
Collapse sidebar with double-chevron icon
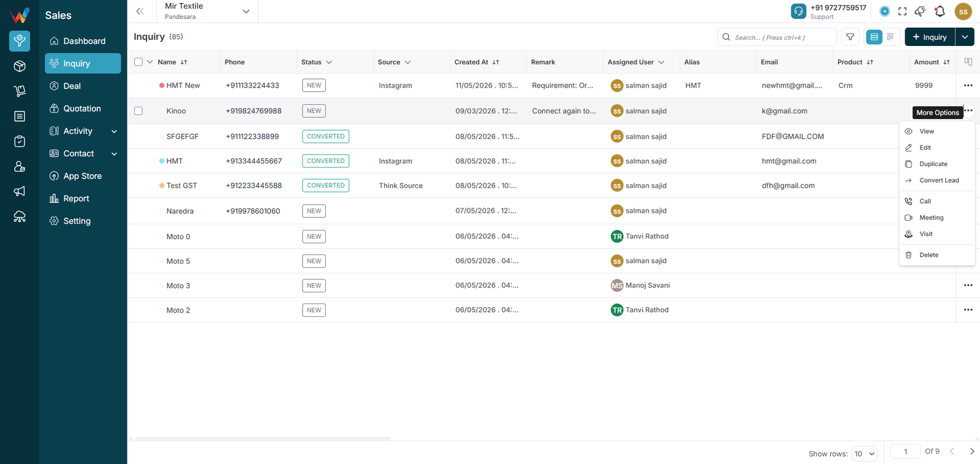[140, 11]
